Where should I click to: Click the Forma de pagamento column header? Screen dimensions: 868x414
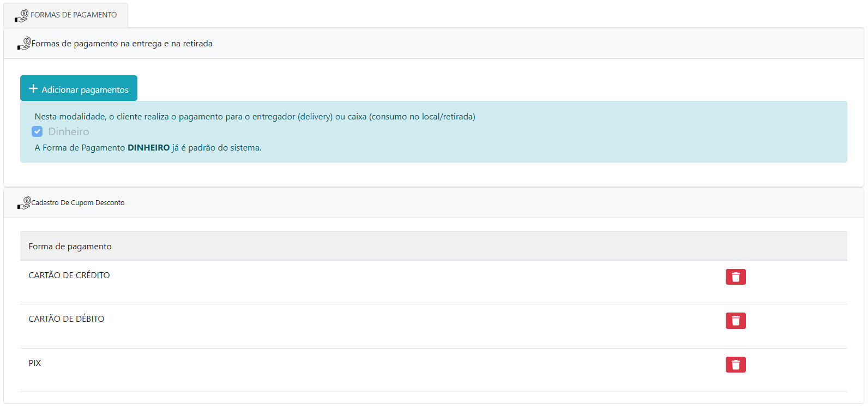tap(70, 247)
